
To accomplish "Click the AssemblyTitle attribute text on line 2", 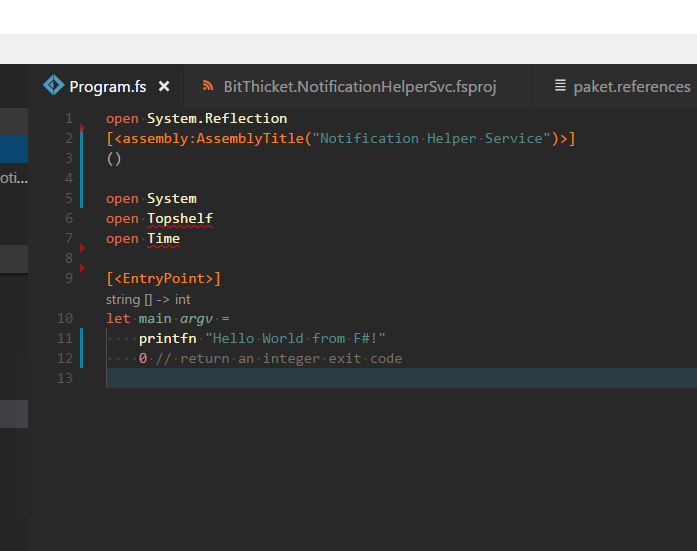I will click(x=250, y=139).
